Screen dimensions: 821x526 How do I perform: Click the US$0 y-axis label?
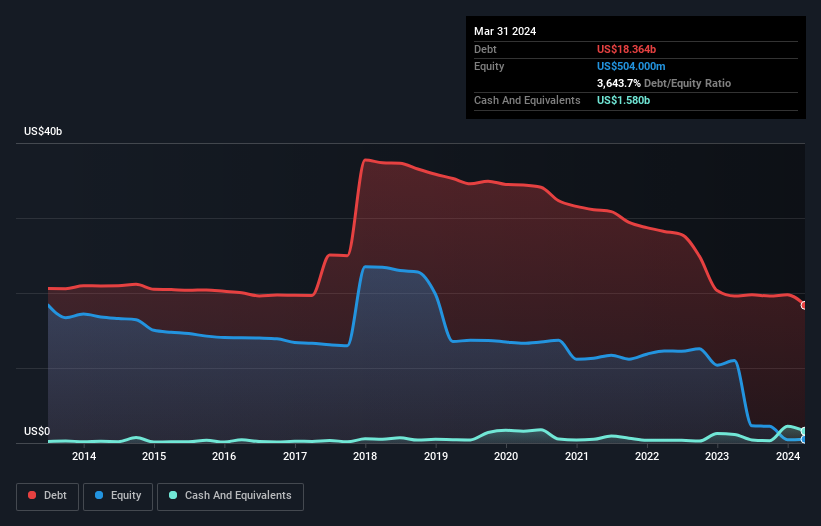(37, 431)
